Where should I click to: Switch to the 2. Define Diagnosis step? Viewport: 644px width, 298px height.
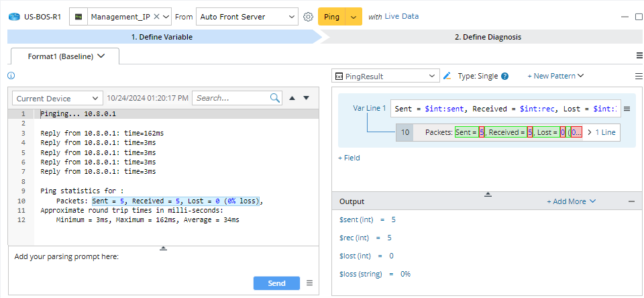pyautogui.click(x=487, y=37)
